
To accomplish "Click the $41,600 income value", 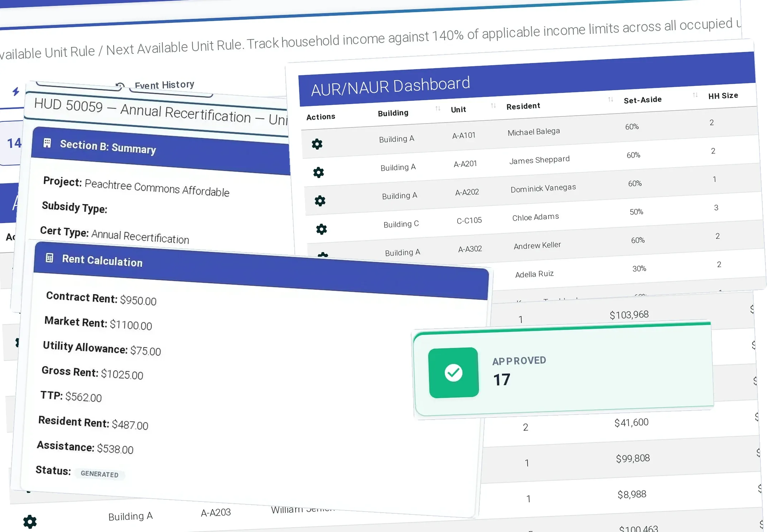I will (631, 422).
